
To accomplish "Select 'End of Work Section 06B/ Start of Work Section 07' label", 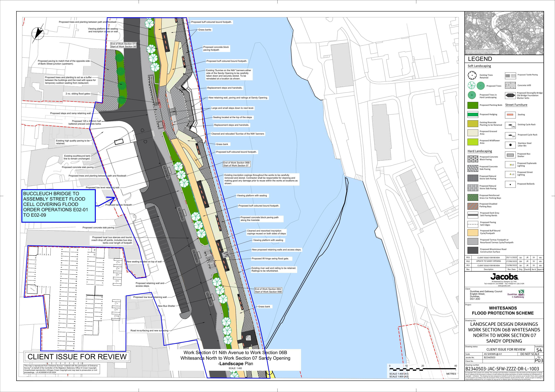I will click(237, 164).
